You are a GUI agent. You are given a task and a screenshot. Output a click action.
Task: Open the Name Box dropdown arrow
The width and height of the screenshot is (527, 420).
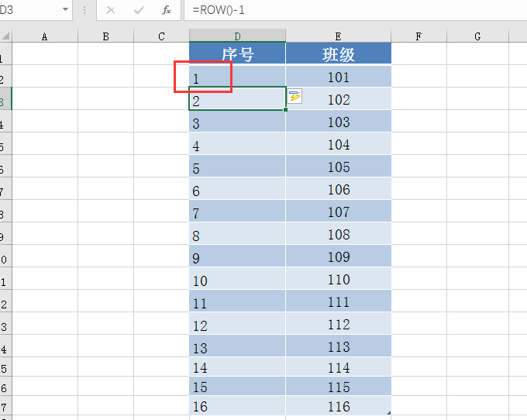pyautogui.click(x=66, y=10)
